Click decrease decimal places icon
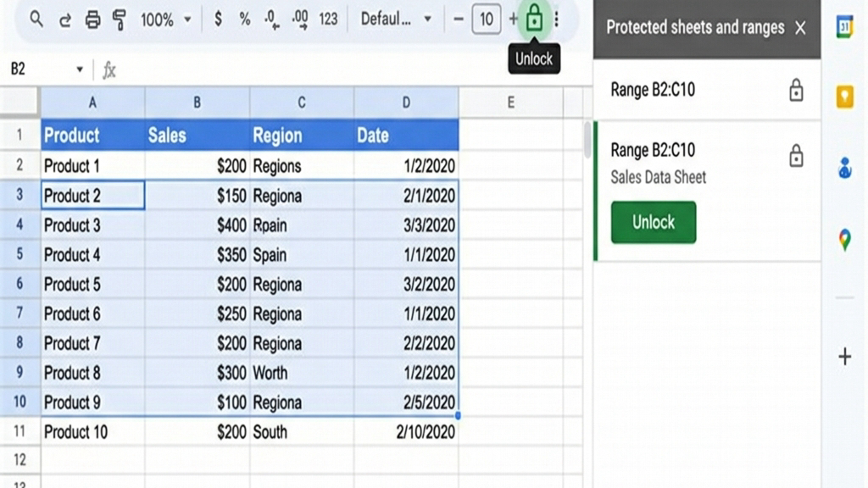868x488 pixels. pyautogui.click(x=272, y=20)
